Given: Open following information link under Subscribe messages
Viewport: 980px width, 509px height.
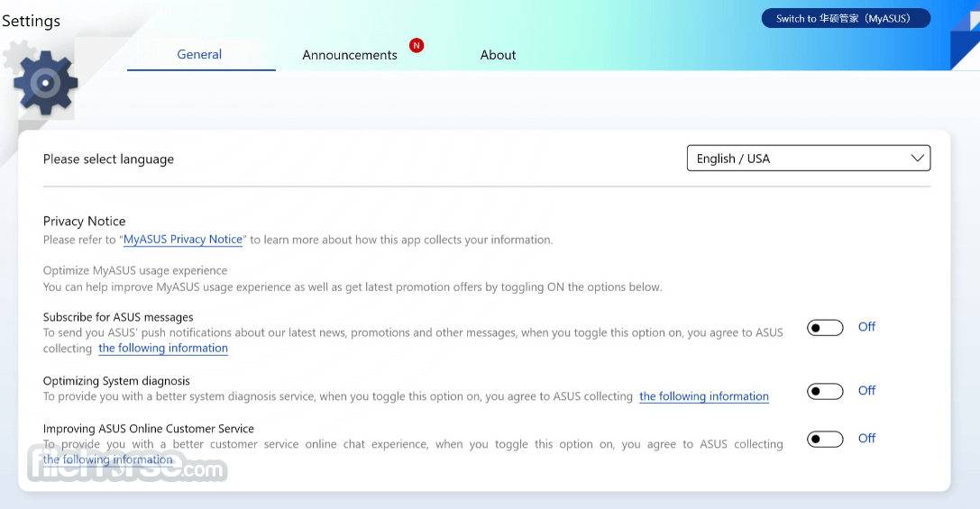Looking at the screenshot, I should point(163,348).
